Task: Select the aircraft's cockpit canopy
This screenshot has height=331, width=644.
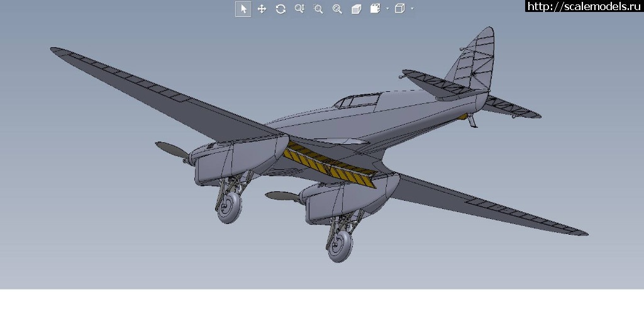Action: (x=357, y=101)
